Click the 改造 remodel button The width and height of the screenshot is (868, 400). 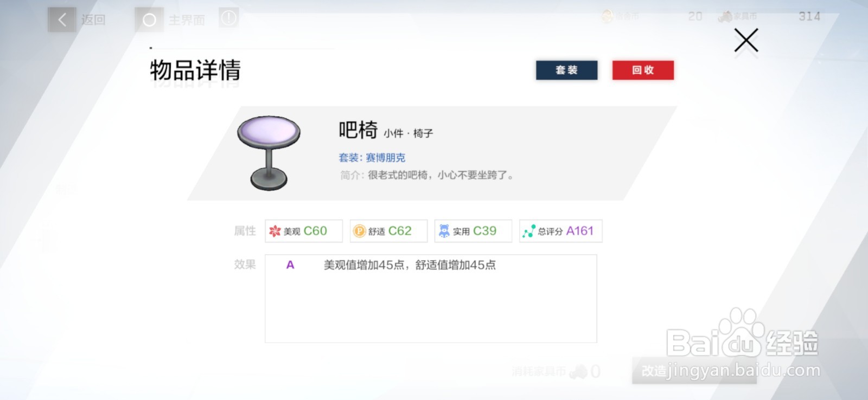(694, 371)
